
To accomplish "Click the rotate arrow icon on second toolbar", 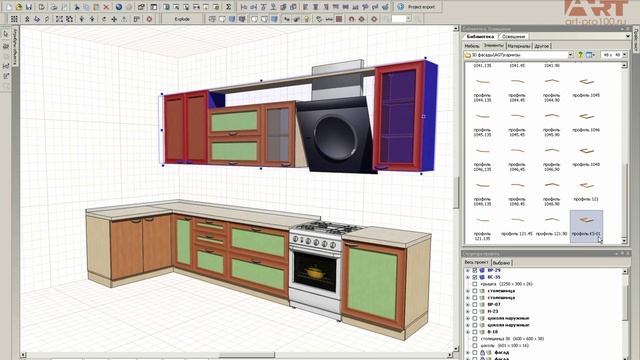I will [x=104, y=19].
